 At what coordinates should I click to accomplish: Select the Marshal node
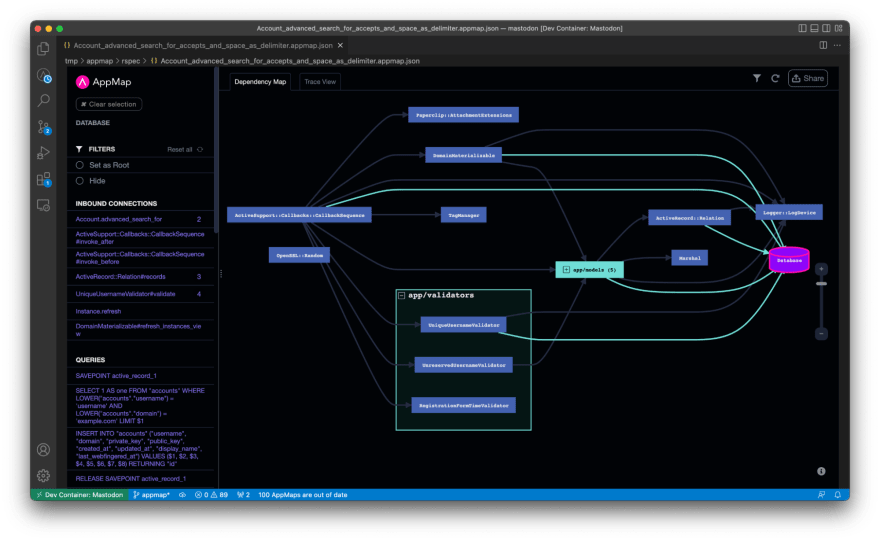pos(689,258)
